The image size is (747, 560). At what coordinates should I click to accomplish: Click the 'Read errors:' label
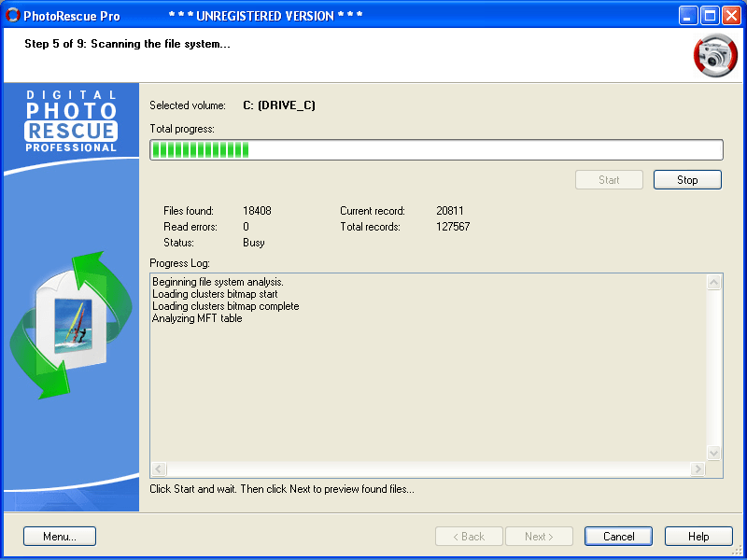click(x=190, y=227)
